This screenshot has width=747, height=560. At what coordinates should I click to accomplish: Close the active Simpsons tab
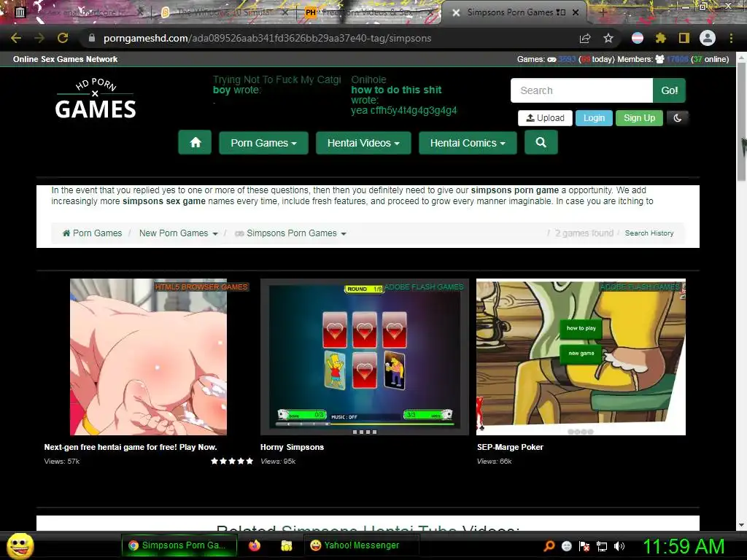pos(576,12)
